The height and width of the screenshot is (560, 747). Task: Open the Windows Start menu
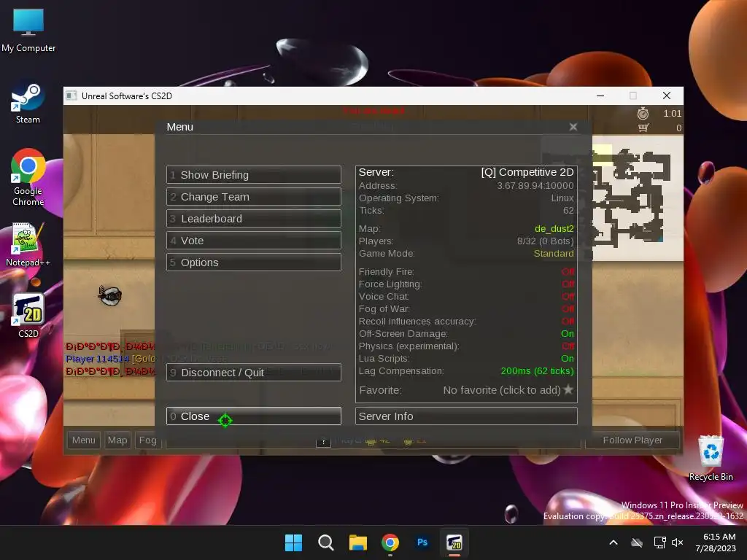(293, 542)
